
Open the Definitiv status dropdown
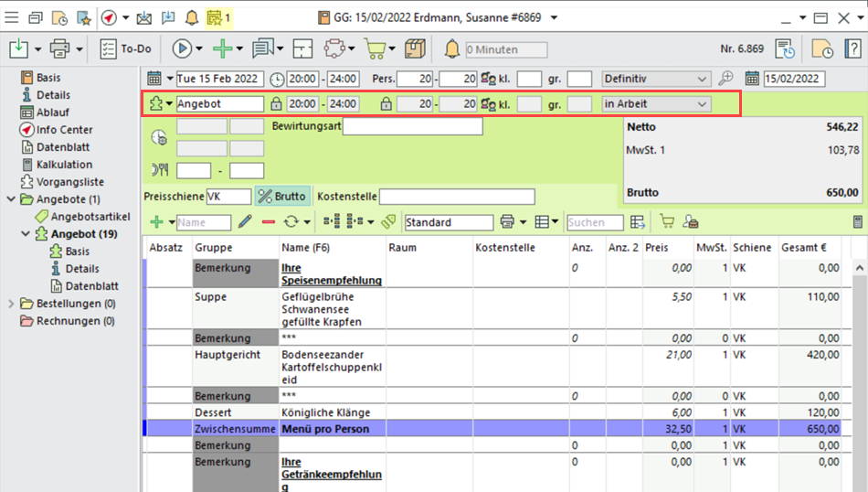(x=656, y=79)
